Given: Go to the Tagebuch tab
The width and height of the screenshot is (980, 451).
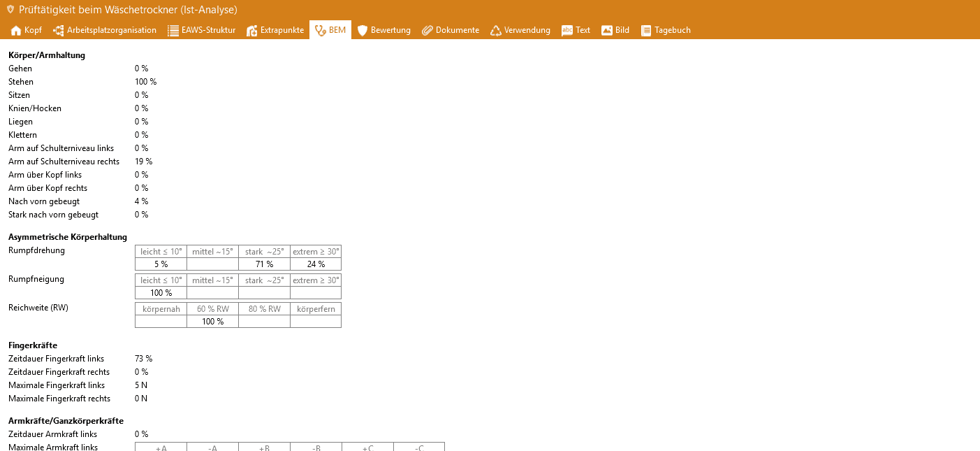Looking at the screenshot, I should click(666, 31).
